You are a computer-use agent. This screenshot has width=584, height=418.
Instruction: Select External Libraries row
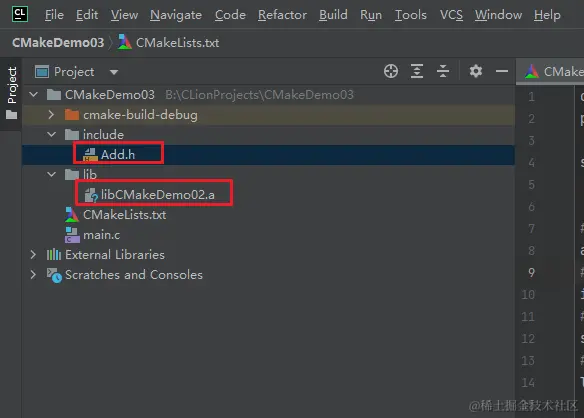pos(115,254)
